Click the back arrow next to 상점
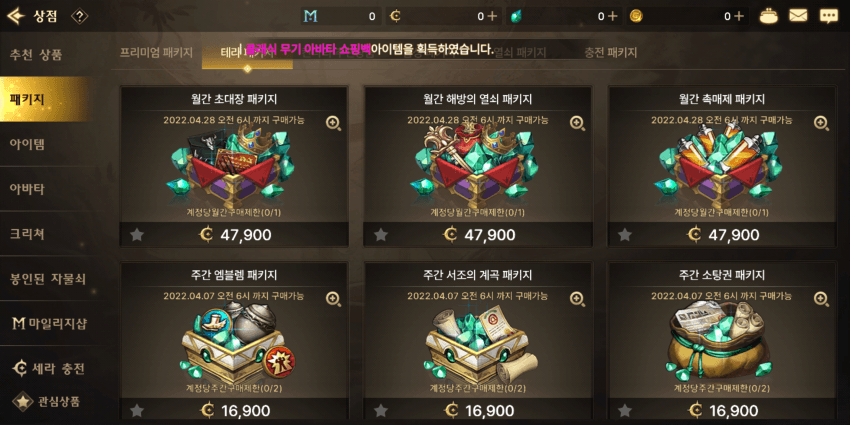850x425 pixels. [x=16, y=16]
